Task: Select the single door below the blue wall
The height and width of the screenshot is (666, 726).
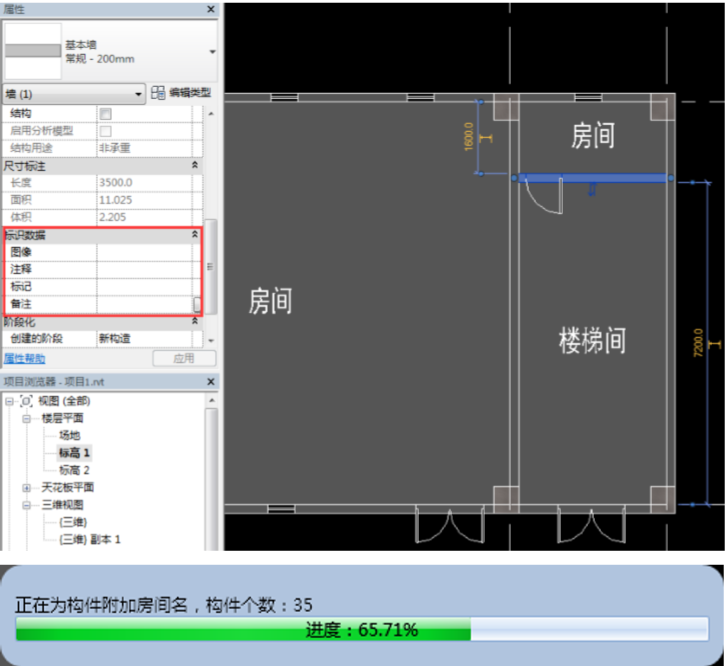Action: [544, 196]
